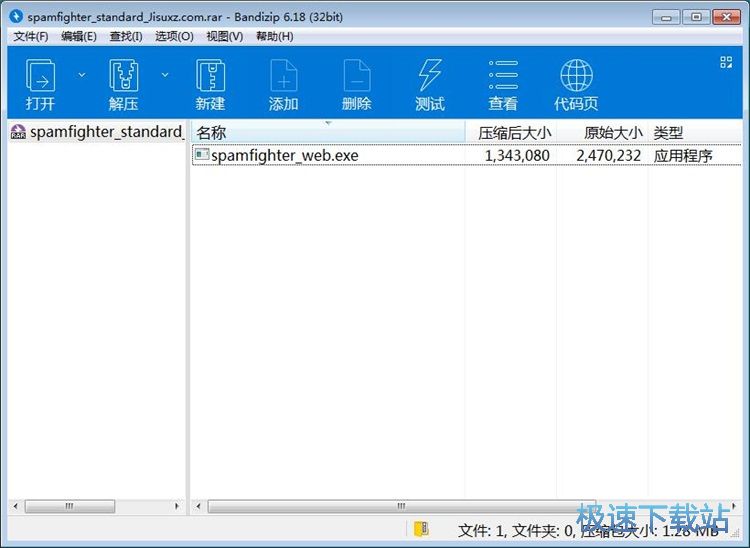Click the yellow archive icon in status bar
The image size is (750, 548).
tap(421, 529)
